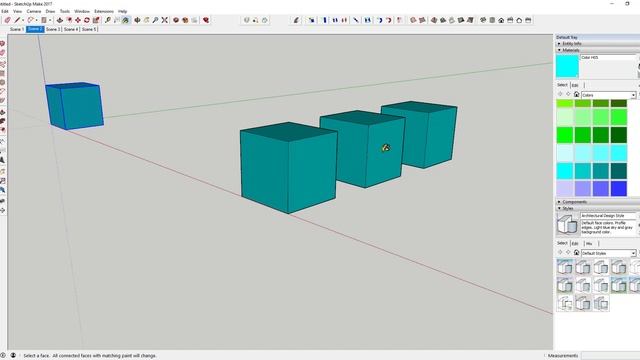Open the Colors library dropdown
The width and height of the screenshot is (640, 360).
633,95
